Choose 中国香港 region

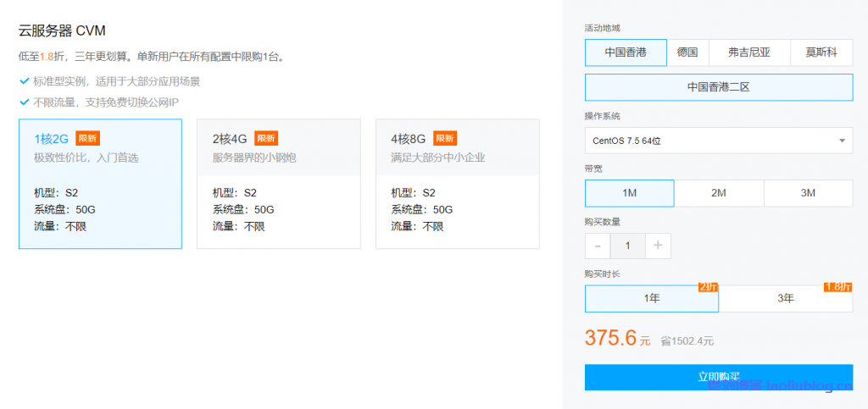coord(626,53)
